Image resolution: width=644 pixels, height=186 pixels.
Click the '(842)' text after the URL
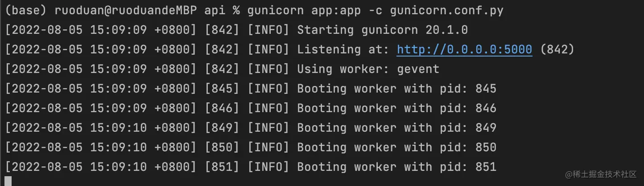click(557, 50)
